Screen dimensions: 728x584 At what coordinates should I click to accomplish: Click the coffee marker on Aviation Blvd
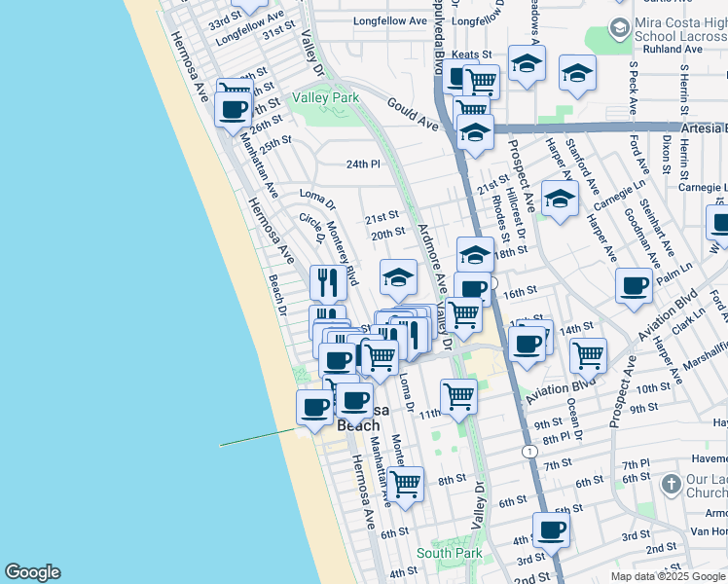coord(528,344)
